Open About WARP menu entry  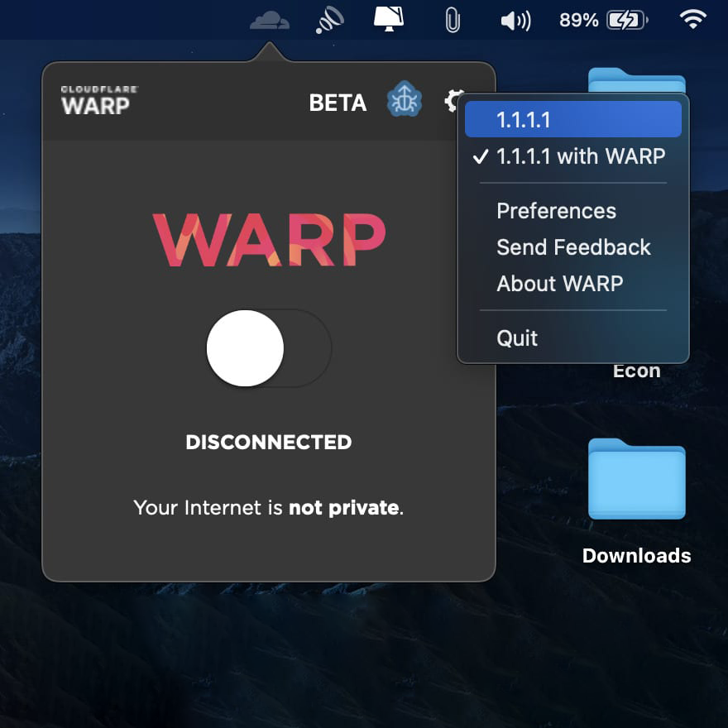[x=573, y=283]
